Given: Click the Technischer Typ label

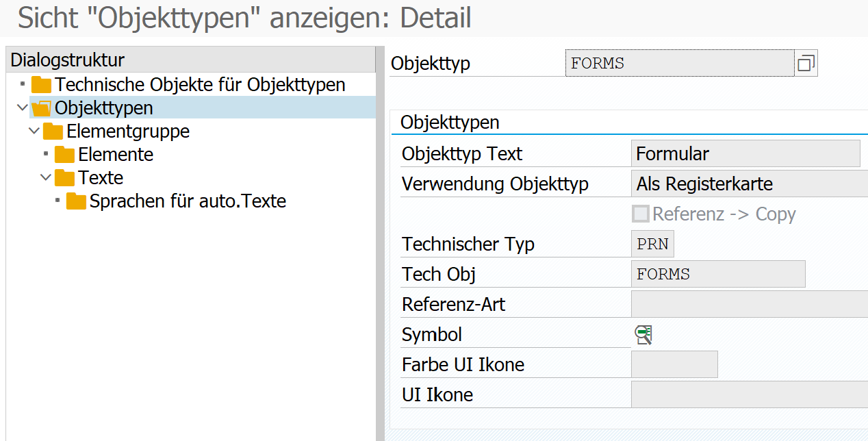Looking at the screenshot, I should (x=468, y=244).
